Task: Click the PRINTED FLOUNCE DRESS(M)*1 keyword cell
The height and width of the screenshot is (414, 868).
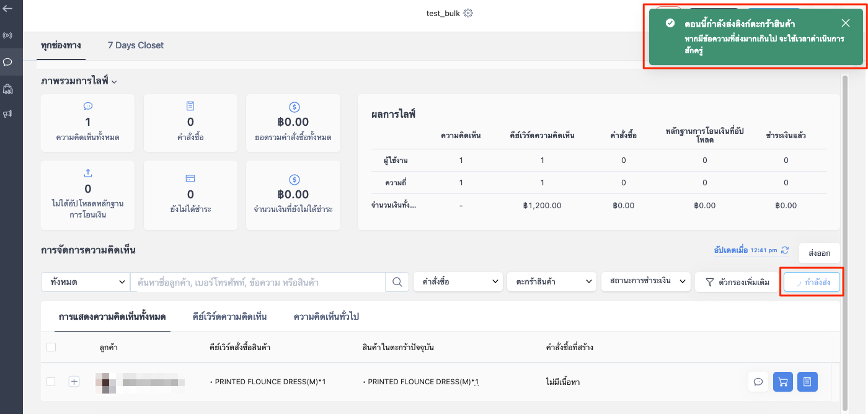Action: pos(268,382)
